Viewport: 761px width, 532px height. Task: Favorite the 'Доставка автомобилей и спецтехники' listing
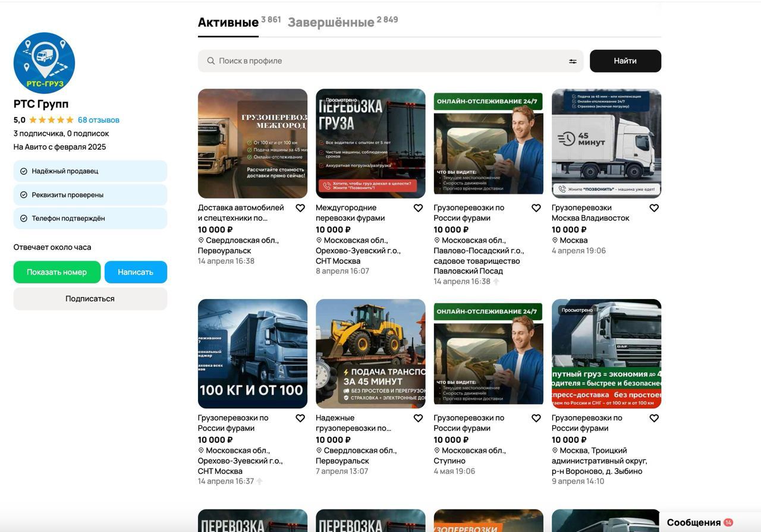point(300,208)
